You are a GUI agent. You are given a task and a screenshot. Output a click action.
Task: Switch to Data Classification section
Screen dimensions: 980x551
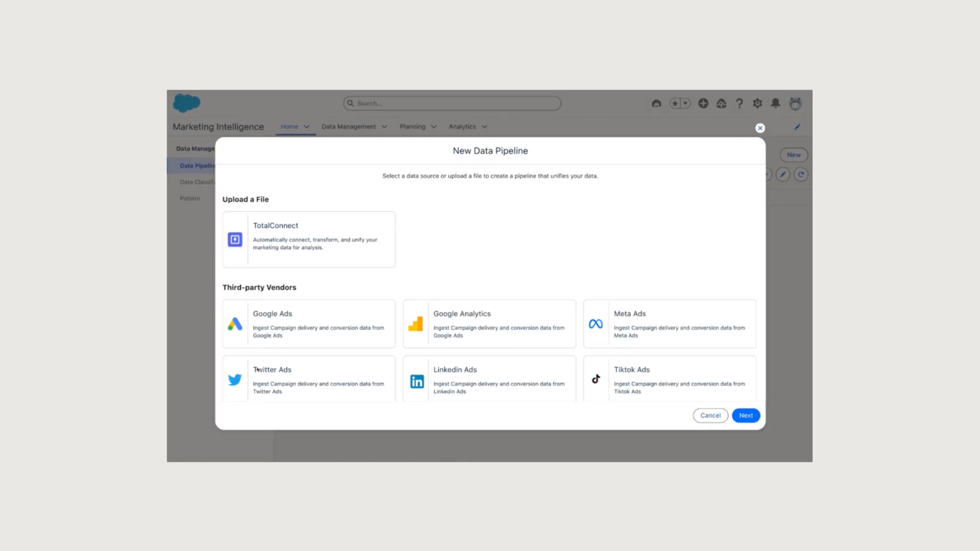pos(198,182)
